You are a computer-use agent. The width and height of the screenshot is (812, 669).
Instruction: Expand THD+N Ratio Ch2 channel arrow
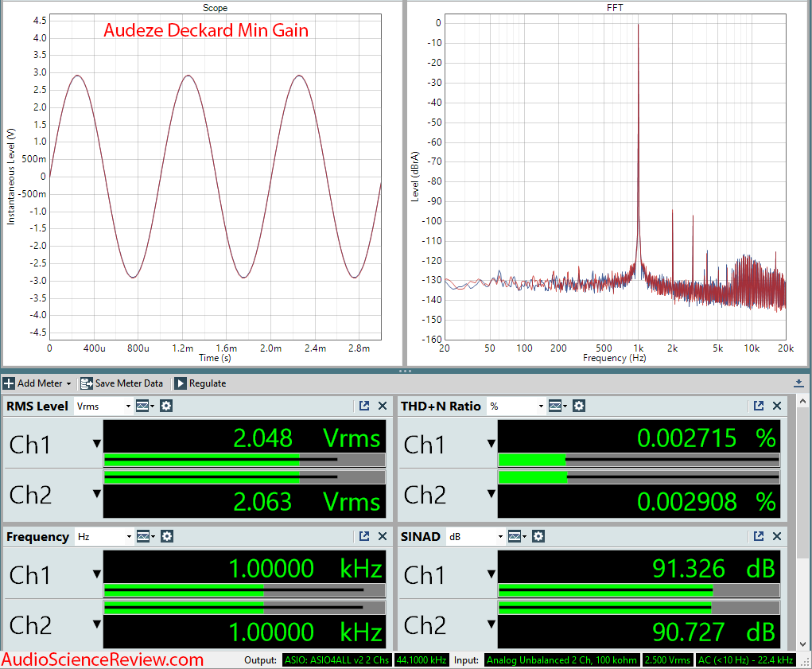tap(491, 494)
